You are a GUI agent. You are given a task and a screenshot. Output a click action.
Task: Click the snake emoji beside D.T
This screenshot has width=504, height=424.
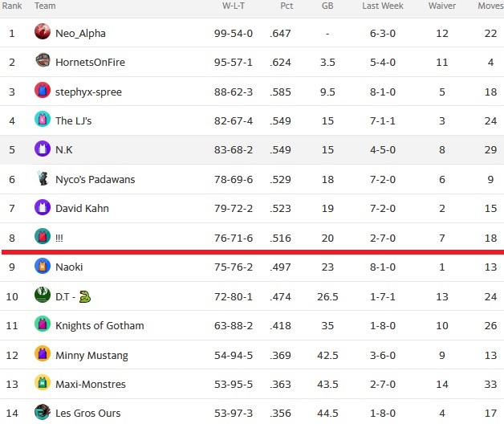pos(85,296)
